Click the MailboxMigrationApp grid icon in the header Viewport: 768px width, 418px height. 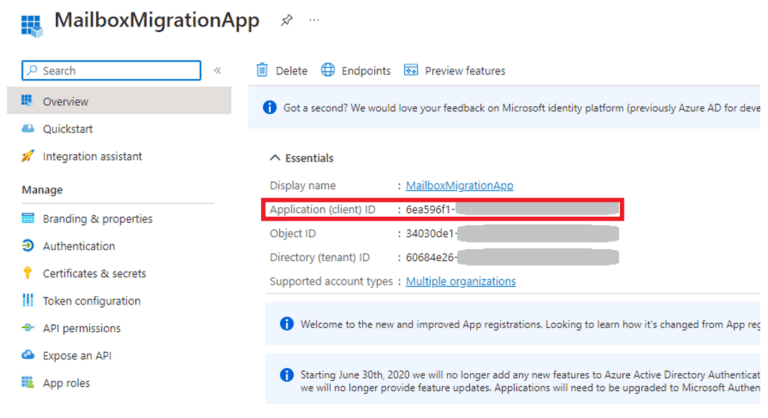point(31,25)
